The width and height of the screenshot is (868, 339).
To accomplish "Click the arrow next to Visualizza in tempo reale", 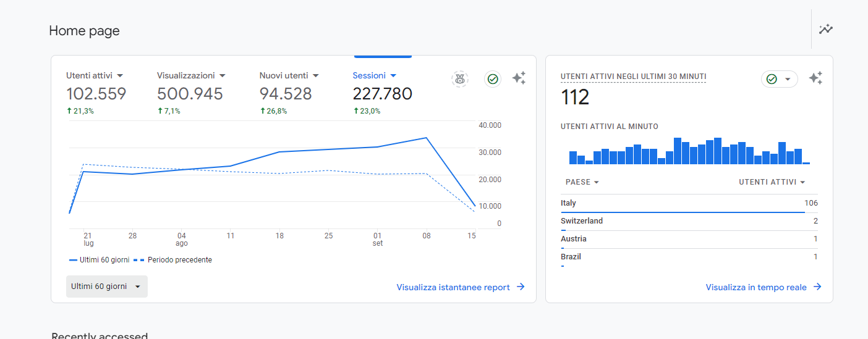I will 817,287.
